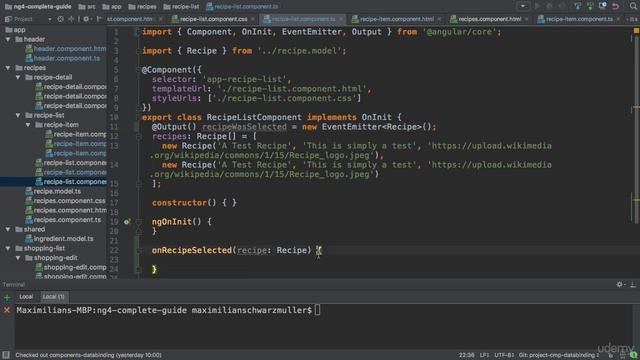Collapse the shared folder
640x360 pixels.
coord(8,229)
